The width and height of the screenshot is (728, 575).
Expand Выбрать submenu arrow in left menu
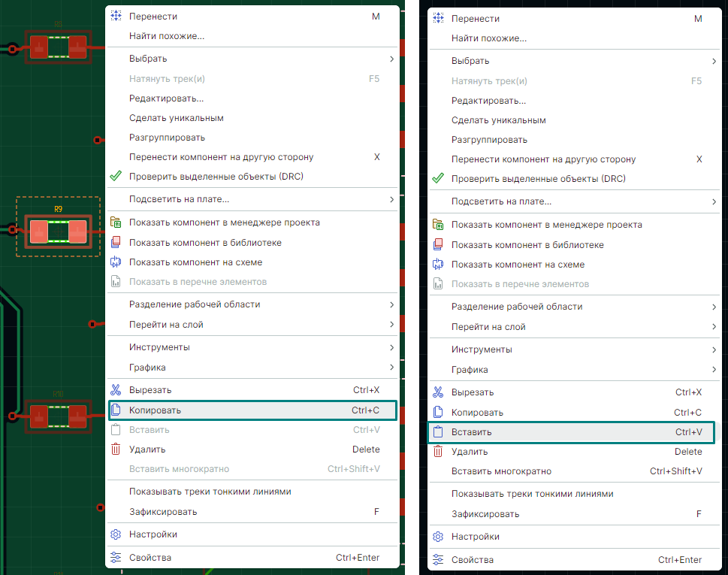click(392, 59)
